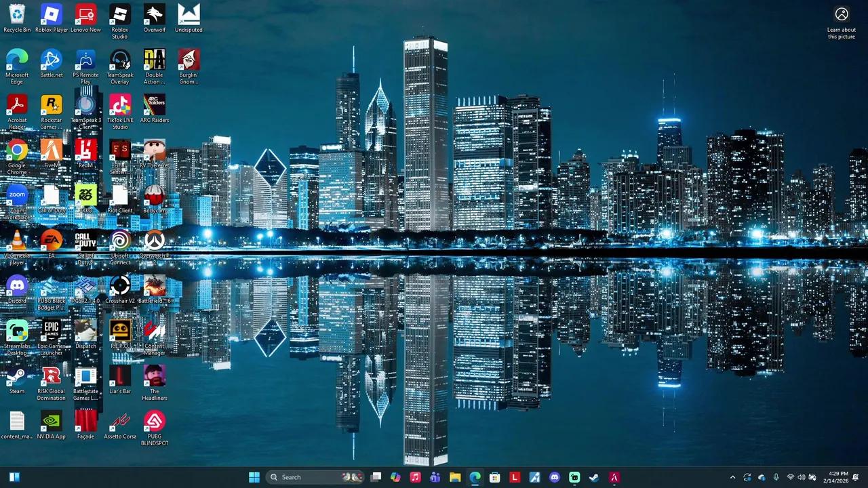The image size is (868, 488).
Task: Open the volume control in the tray
Action: (801, 477)
